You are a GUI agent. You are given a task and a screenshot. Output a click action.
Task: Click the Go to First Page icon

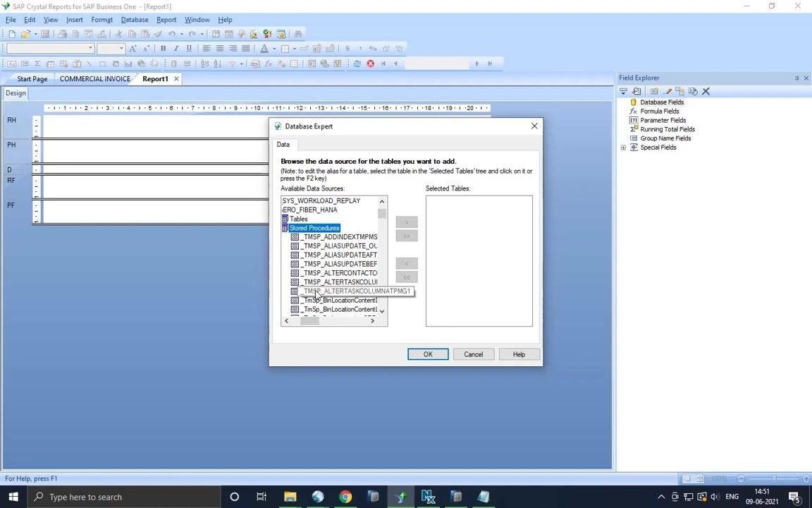coord(383,64)
